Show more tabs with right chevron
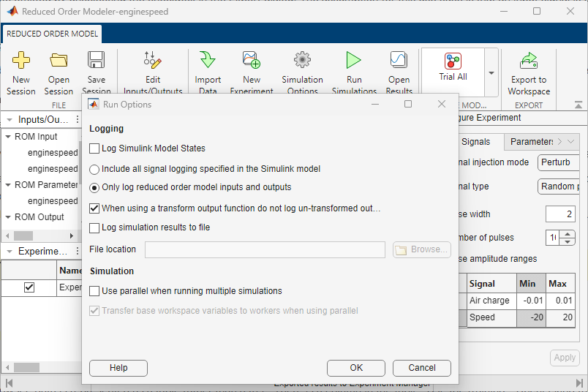 560,141
